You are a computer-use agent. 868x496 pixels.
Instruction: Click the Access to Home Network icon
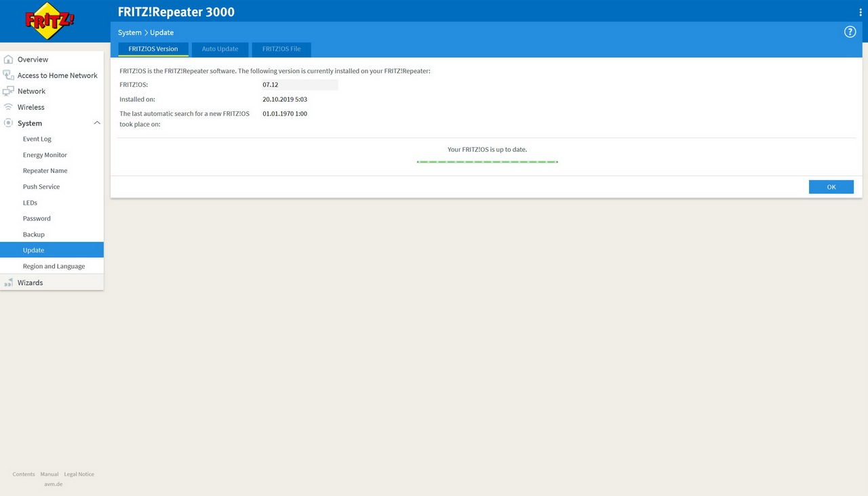tap(8, 75)
